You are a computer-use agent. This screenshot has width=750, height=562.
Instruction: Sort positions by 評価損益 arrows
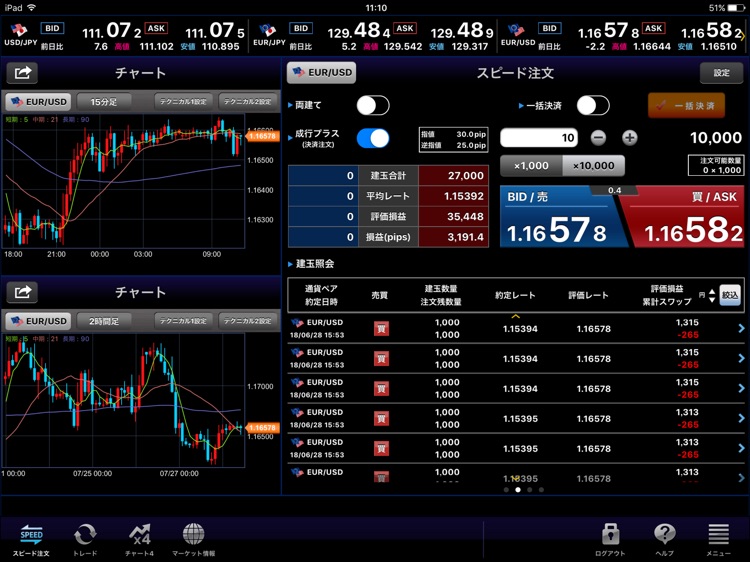pyautogui.click(x=712, y=296)
